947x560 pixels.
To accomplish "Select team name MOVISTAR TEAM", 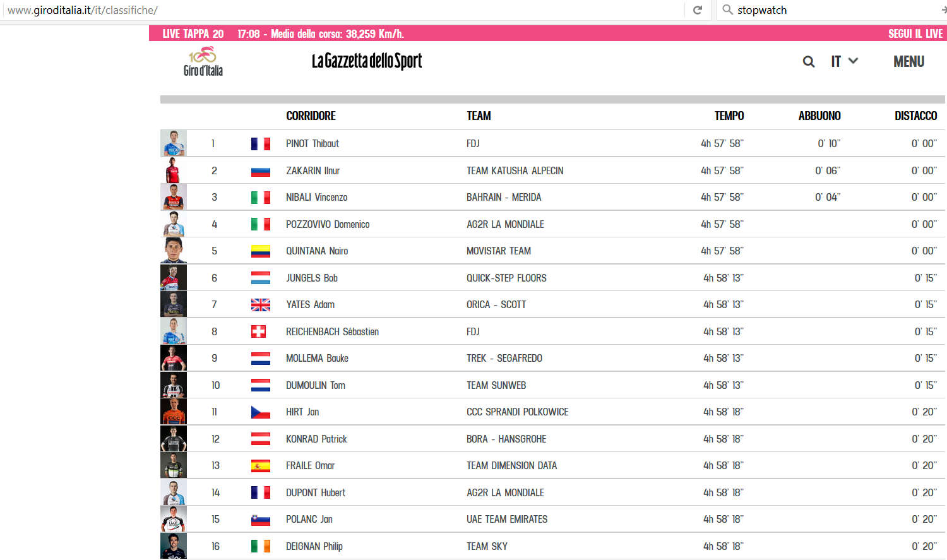I will tap(499, 251).
